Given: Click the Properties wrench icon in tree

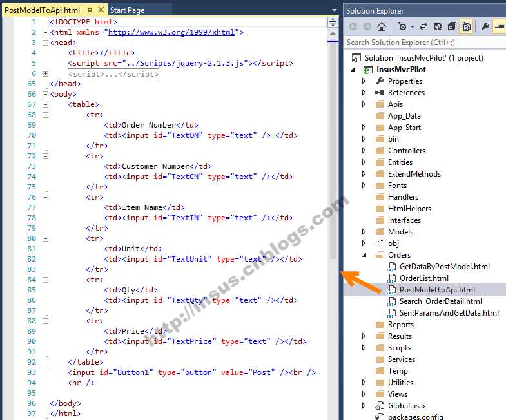Looking at the screenshot, I should 380,81.
